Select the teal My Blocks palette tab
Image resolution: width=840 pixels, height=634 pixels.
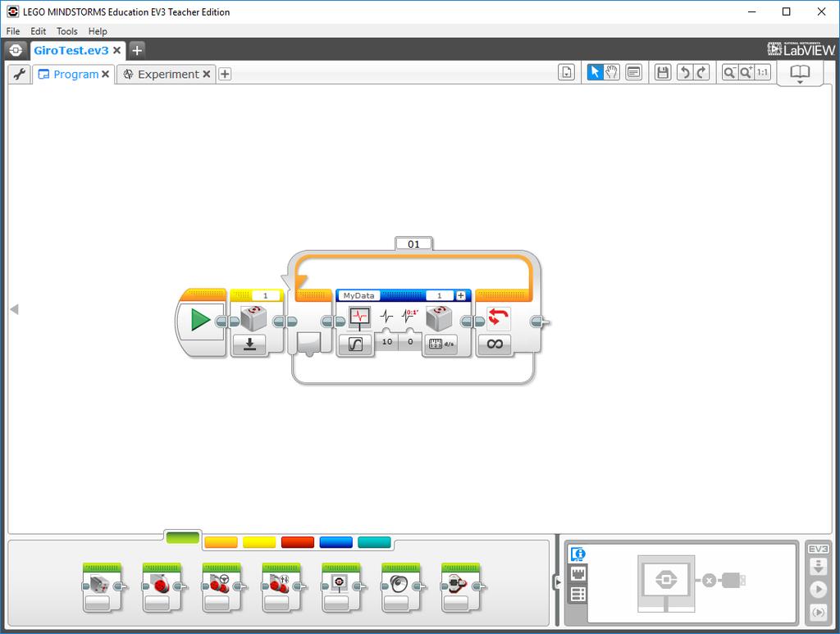(x=374, y=542)
